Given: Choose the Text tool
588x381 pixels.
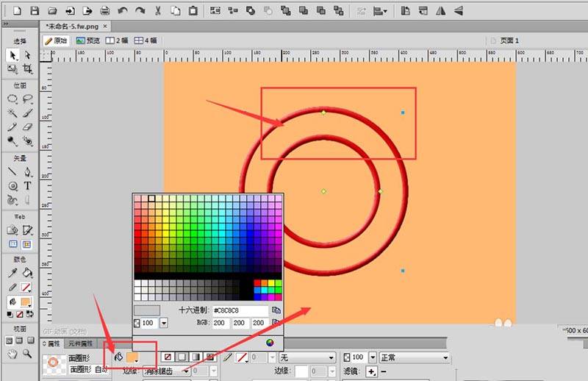Looking at the screenshot, I should [x=28, y=186].
